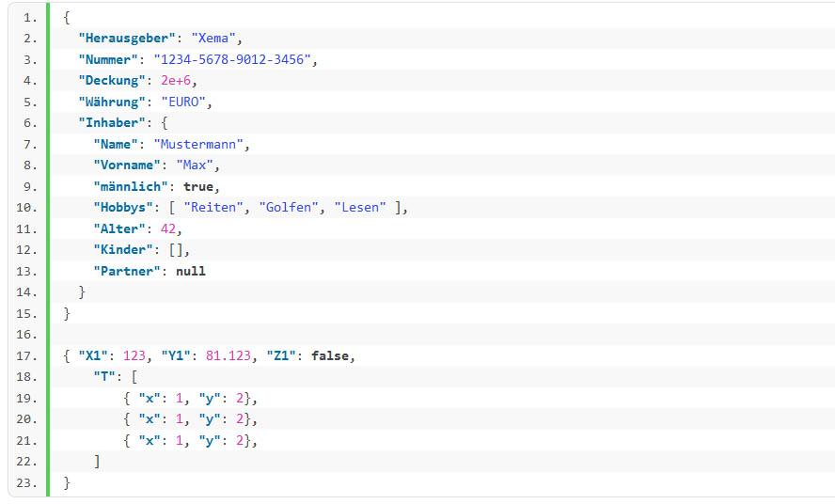The width and height of the screenshot is (835, 504).
Task: Click the closing bracket on line 22
Action: pos(97,462)
